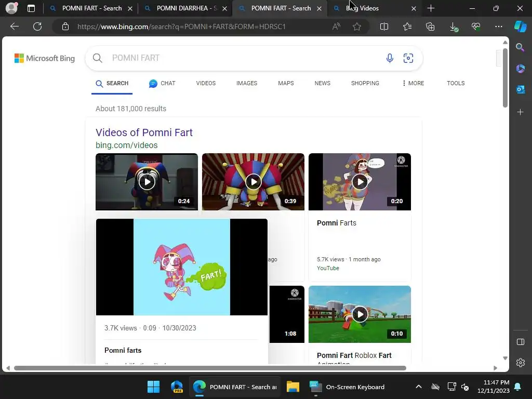
Task: Open the TOOLS options
Action: (x=456, y=84)
